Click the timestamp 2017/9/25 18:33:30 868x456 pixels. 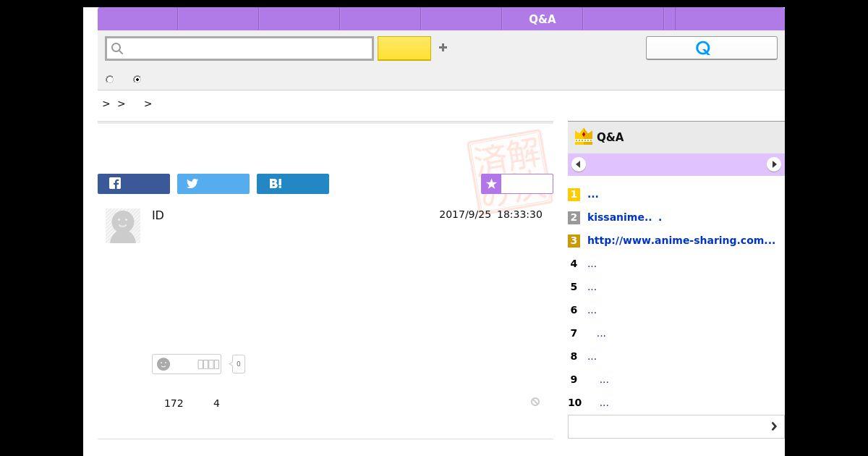click(490, 214)
